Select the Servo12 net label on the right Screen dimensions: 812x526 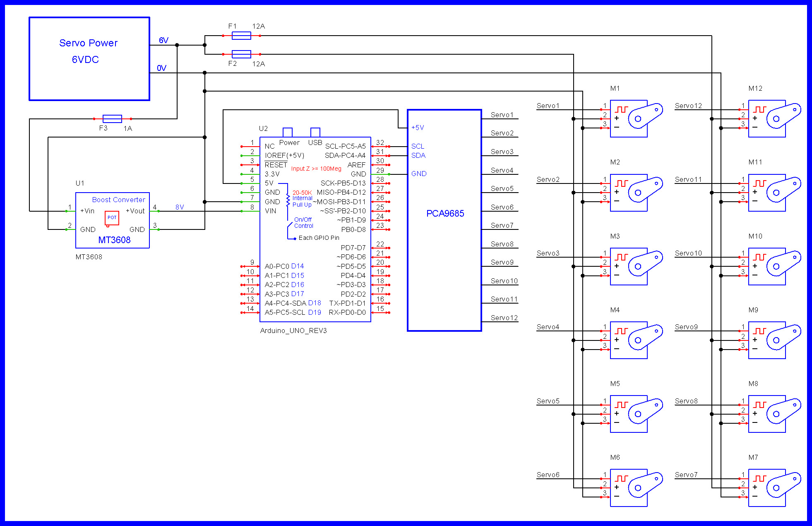(x=688, y=106)
